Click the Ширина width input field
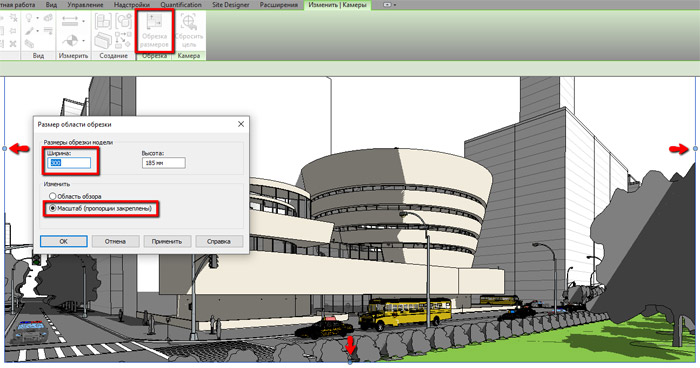700x368 pixels. pyautogui.click(x=69, y=163)
